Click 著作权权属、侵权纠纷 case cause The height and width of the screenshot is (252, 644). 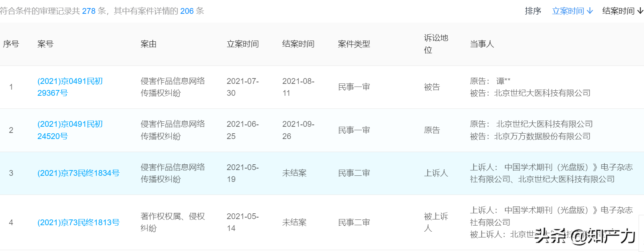(173, 223)
